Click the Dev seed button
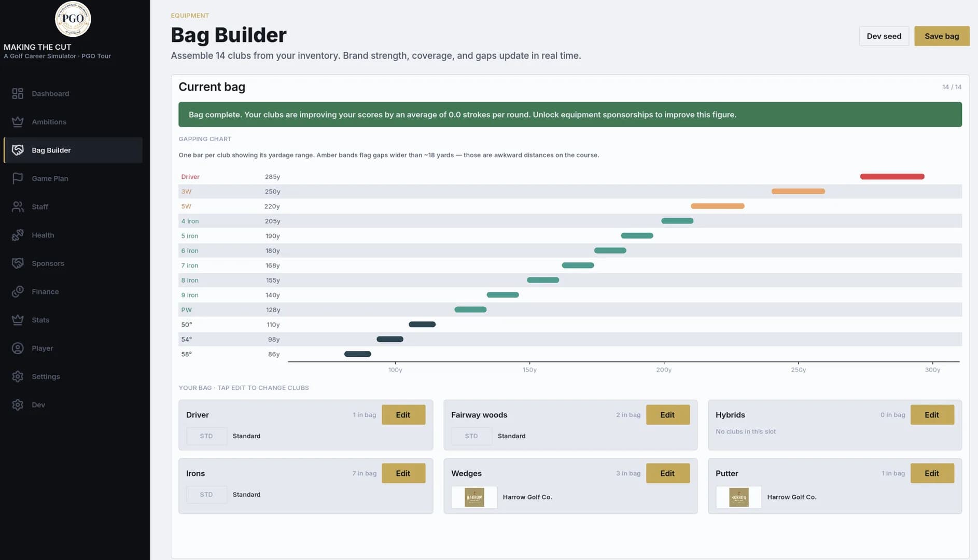This screenshot has width=978, height=560. click(884, 36)
